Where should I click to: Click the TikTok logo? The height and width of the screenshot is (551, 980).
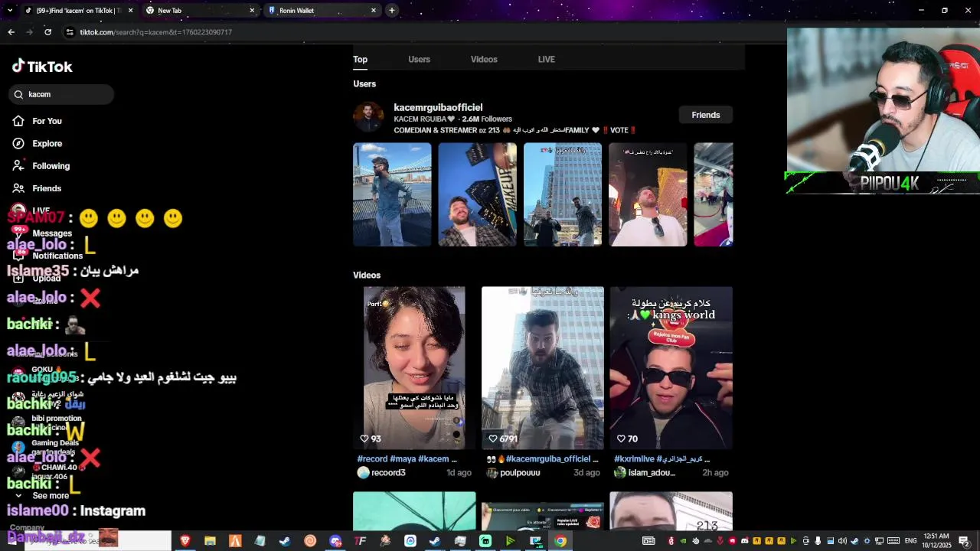[42, 67]
